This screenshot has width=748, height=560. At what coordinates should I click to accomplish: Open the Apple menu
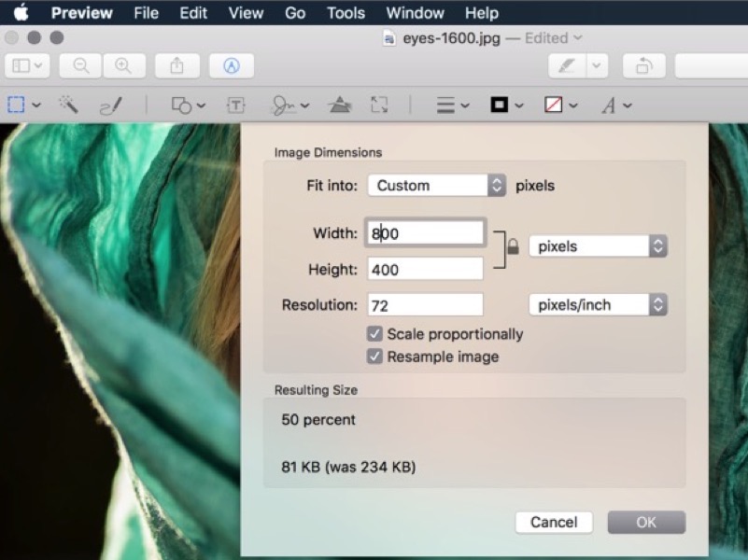pos(21,13)
